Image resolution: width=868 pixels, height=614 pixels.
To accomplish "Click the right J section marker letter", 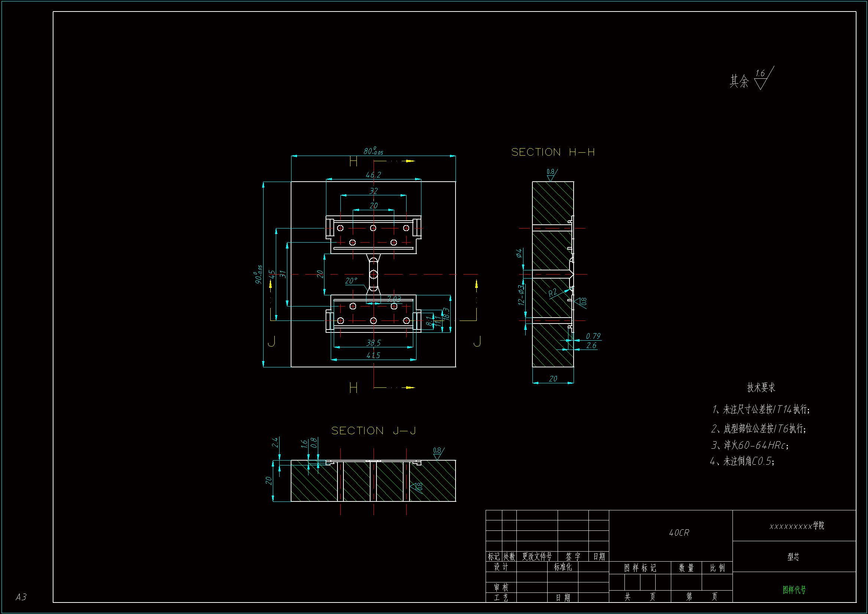I will pos(477,341).
